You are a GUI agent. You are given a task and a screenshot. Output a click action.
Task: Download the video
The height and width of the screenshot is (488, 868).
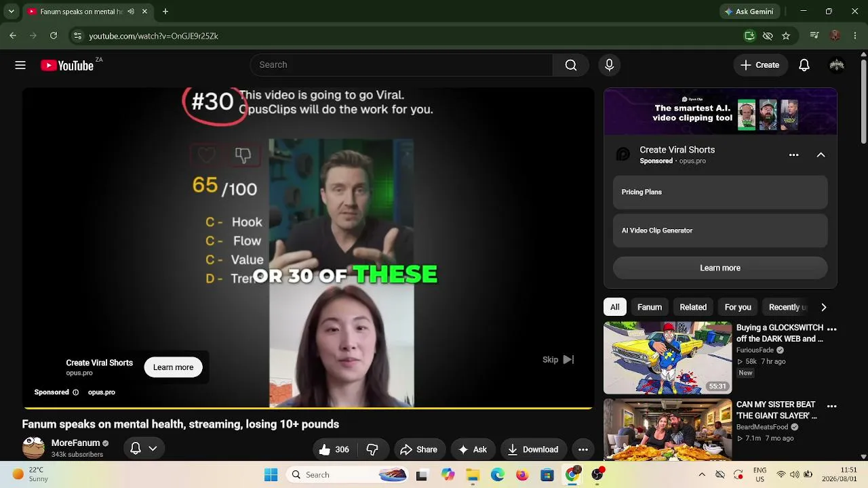tap(533, 449)
